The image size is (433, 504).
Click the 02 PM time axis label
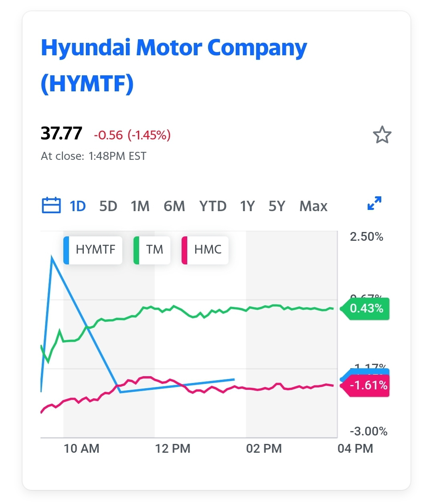(x=264, y=448)
